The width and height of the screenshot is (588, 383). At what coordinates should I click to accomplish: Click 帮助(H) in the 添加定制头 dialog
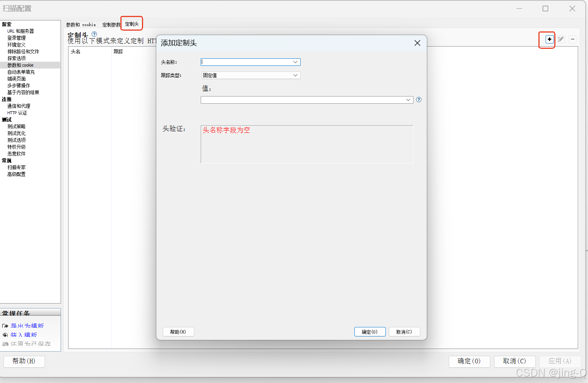click(x=178, y=332)
